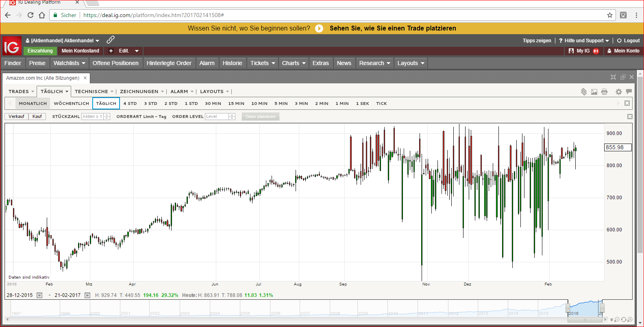This screenshot has height=327, width=644.
Task: Select 30 MIN timeframe
Action: tap(213, 103)
